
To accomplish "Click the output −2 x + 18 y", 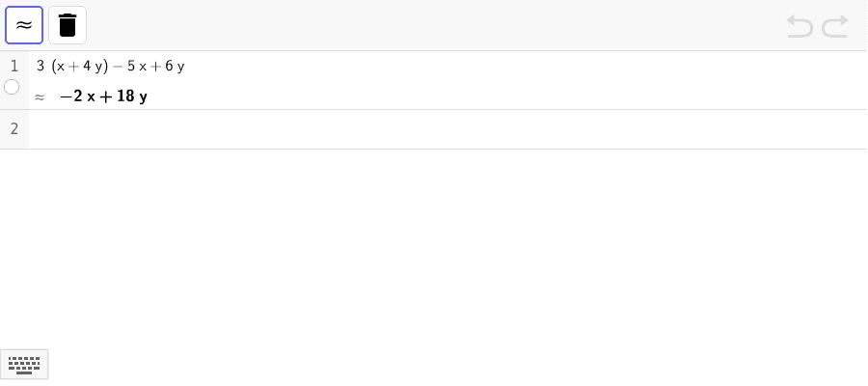I will [103, 96].
